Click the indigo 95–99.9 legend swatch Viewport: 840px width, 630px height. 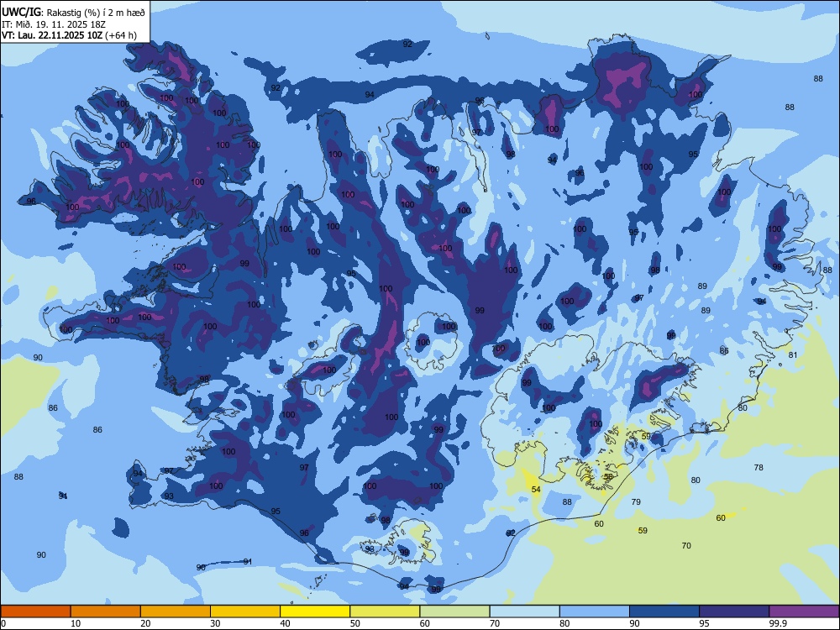734,612
